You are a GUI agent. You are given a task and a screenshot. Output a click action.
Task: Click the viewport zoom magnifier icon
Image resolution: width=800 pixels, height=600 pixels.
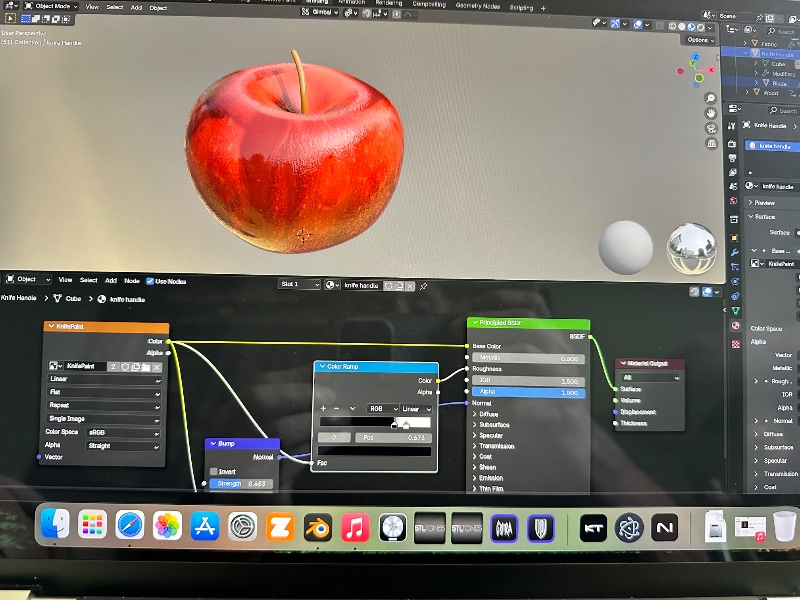click(710, 96)
